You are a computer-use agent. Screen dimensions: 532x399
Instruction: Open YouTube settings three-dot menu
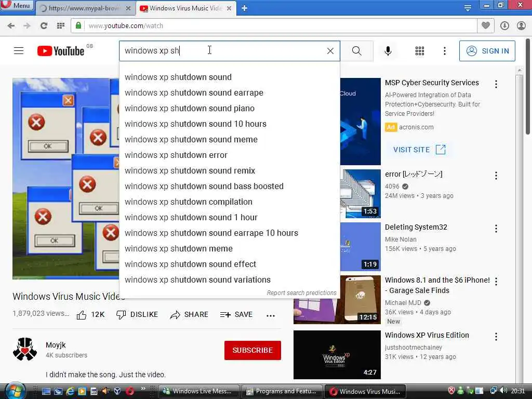(445, 51)
